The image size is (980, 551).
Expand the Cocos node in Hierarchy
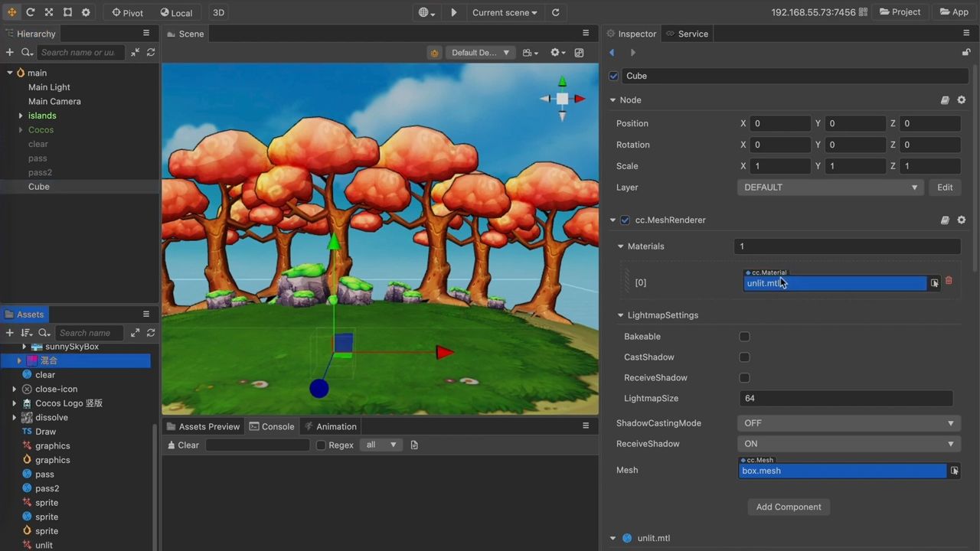[x=21, y=130]
